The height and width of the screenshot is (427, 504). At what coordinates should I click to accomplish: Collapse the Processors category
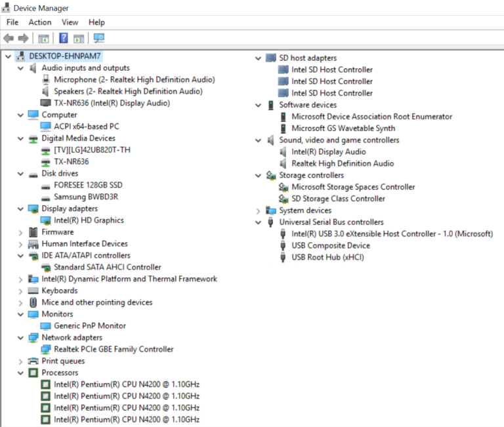coord(20,373)
